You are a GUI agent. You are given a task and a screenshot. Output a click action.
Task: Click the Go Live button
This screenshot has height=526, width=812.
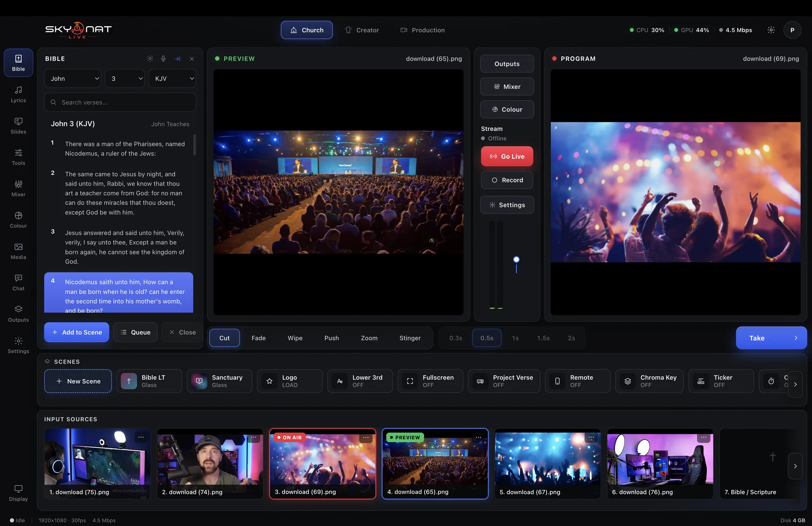507,156
